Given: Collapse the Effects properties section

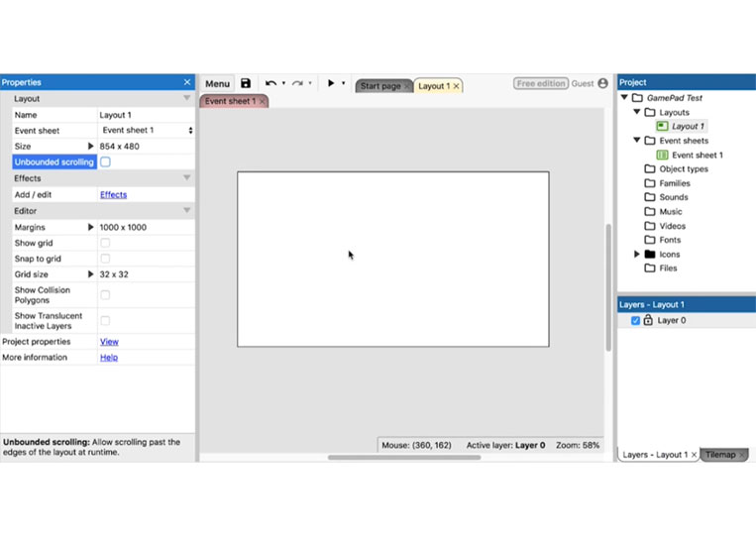Looking at the screenshot, I should pos(186,178).
